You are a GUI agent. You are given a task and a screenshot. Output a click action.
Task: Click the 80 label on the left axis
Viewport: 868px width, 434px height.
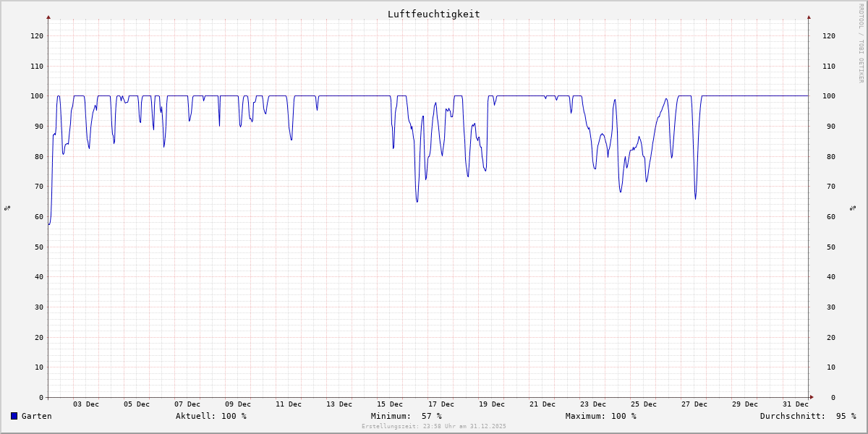(39, 156)
